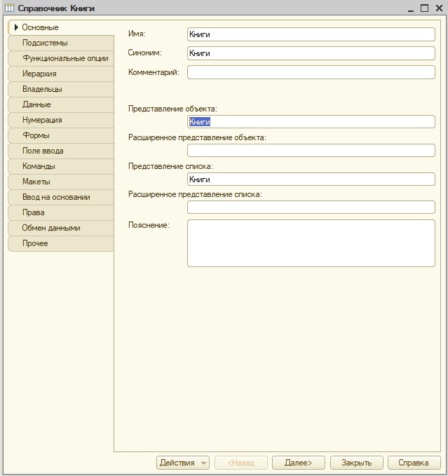This screenshot has height=476, width=448.
Task: Minimize the Справочник Книги window
Action: 411,8
